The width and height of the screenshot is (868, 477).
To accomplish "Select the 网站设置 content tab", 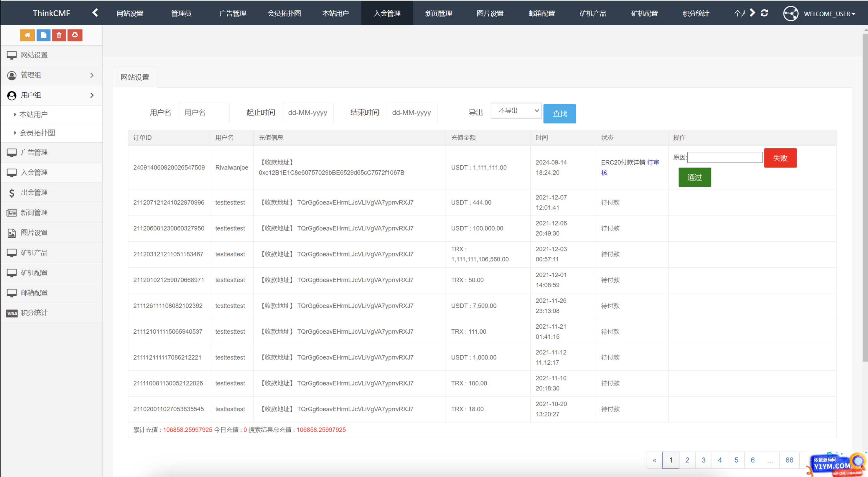I will point(135,77).
